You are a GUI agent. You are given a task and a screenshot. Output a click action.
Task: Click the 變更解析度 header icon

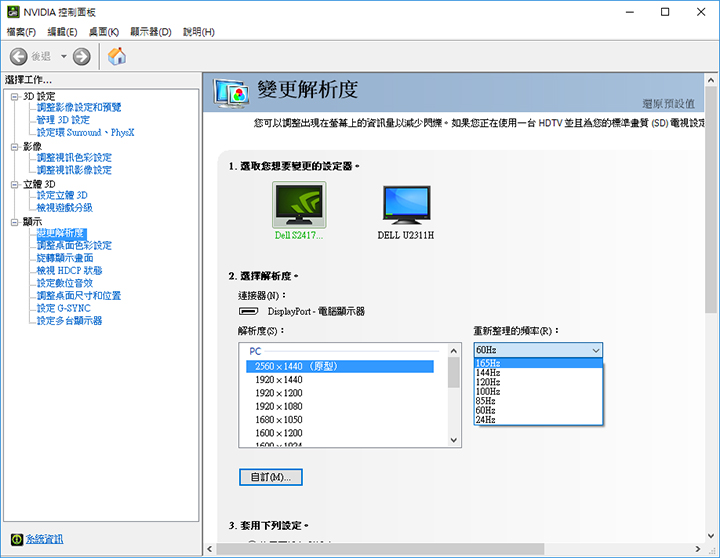[x=231, y=93]
